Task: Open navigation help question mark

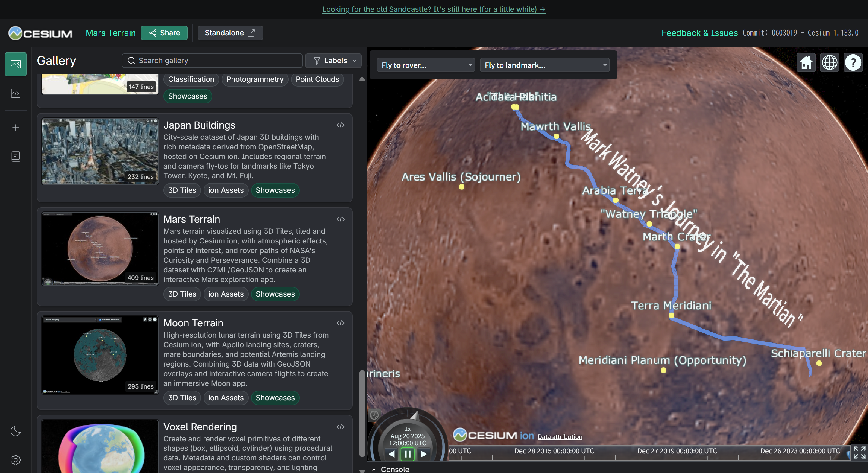Action: [x=853, y=62]
